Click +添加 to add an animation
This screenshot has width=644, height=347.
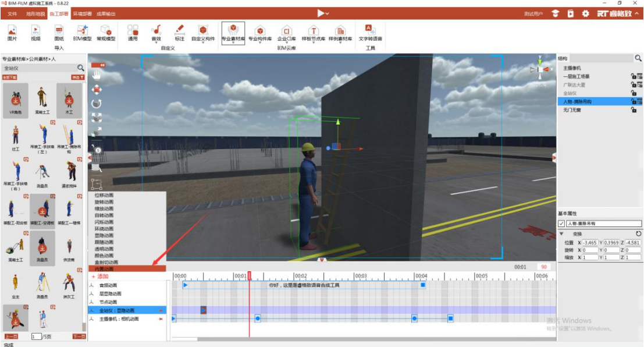coord(100,276)
